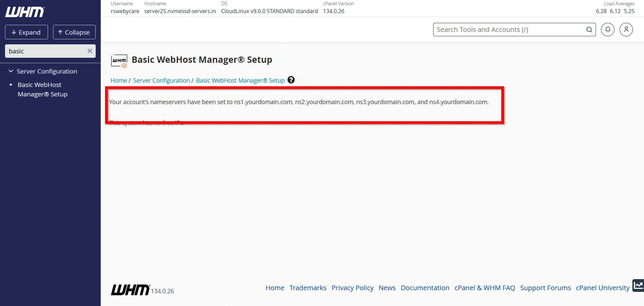Click the Basic WebHost Manager® Setup page heading
Screen dimensions: 644x306
202,60
